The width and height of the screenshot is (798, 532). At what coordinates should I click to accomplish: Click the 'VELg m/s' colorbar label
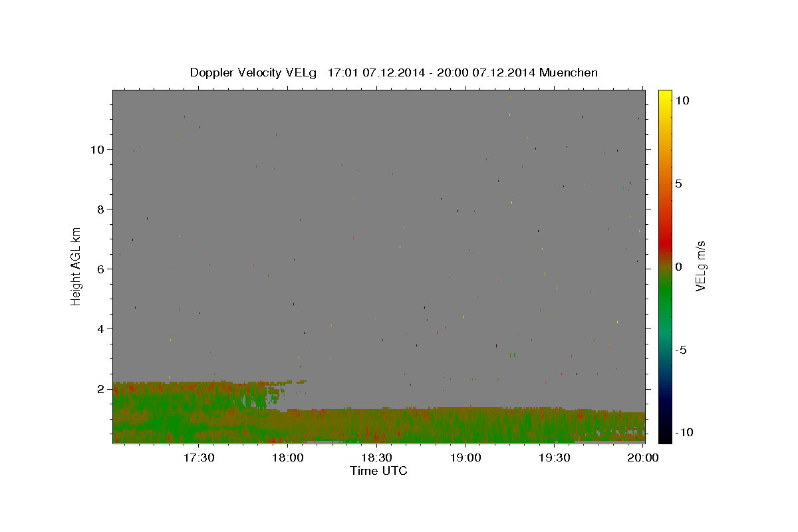pyautogui.click(x=700, y=267)
